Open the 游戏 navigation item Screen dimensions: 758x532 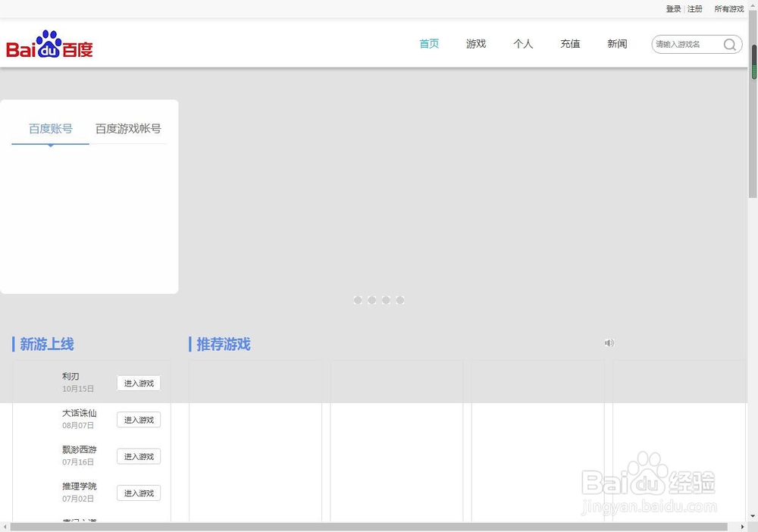pos(476,44)
